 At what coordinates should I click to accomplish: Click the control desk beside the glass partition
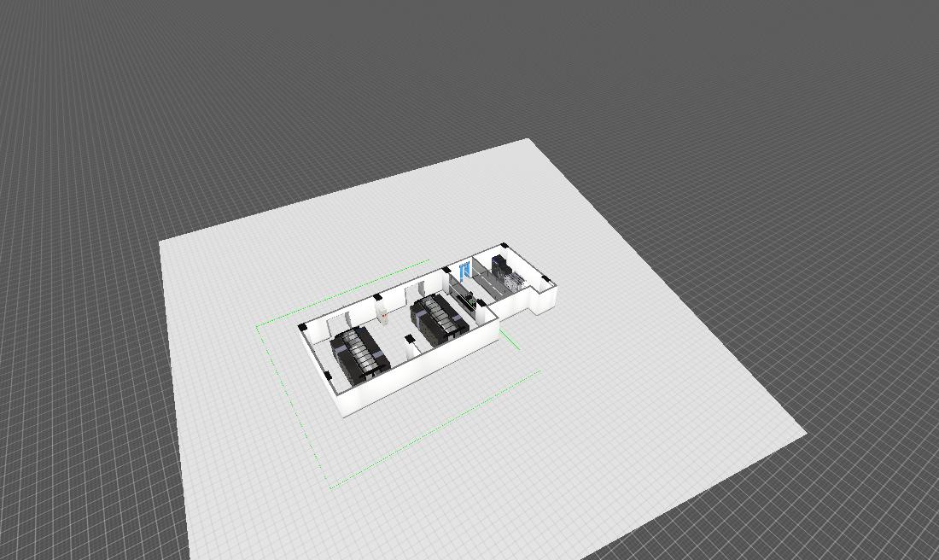click(469, 299)
